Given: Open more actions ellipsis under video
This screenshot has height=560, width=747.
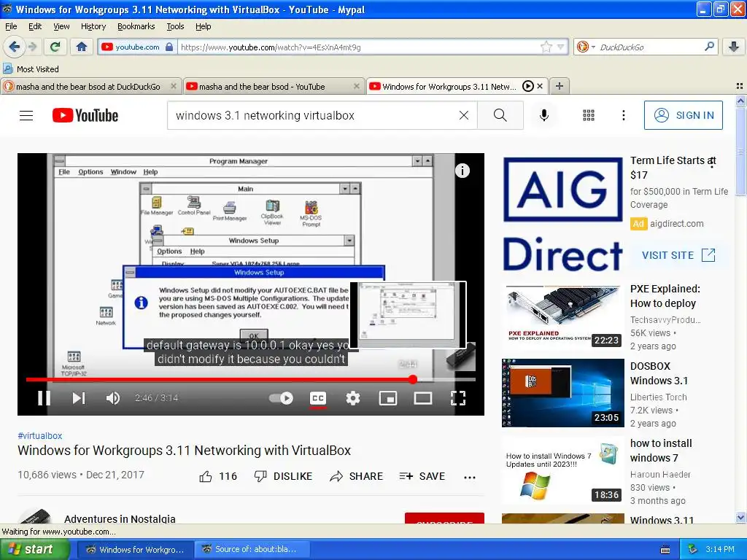Looking at the screenshot, I should click(x=470, y=477).
